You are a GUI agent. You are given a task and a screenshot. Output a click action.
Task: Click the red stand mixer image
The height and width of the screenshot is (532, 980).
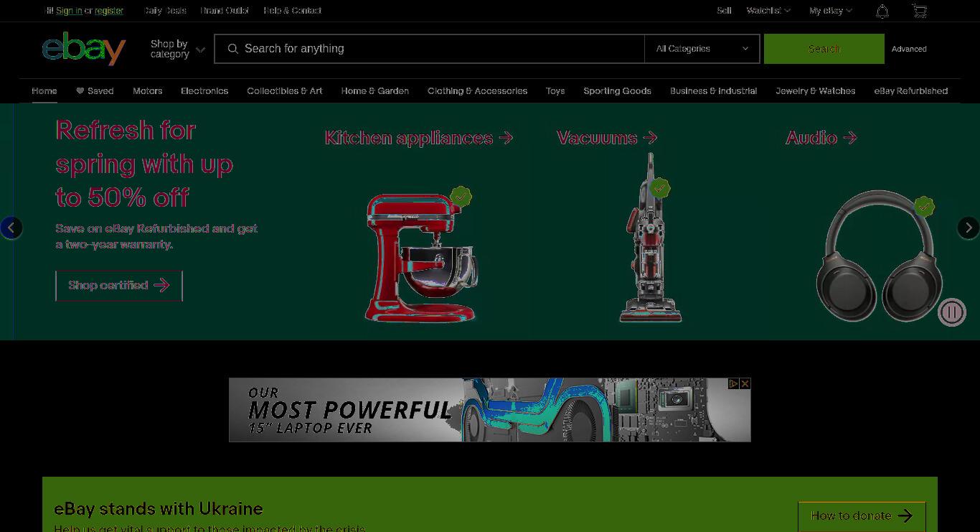point(421,257)
